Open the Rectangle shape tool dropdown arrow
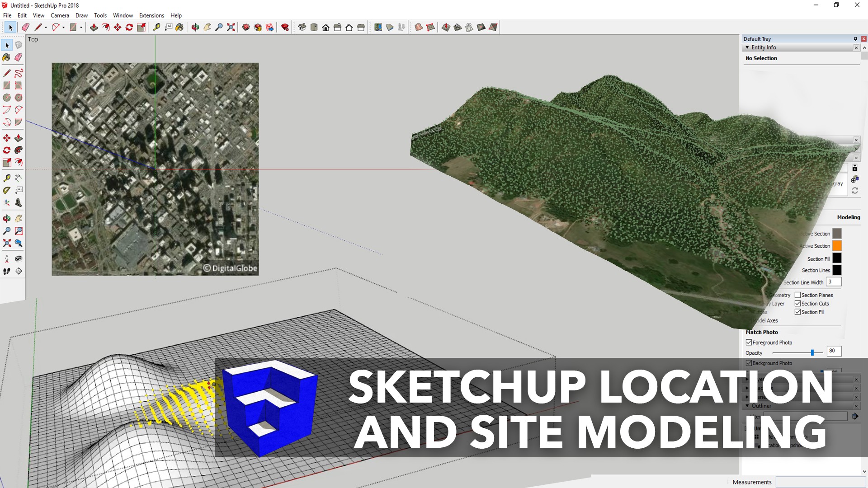Screen dimensions: 868x488 click(81, 28)
